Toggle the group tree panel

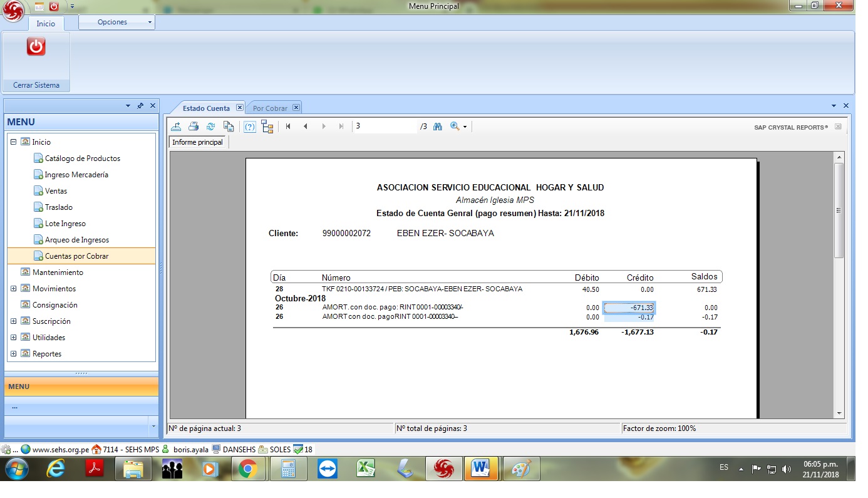(x=267, y=127)
